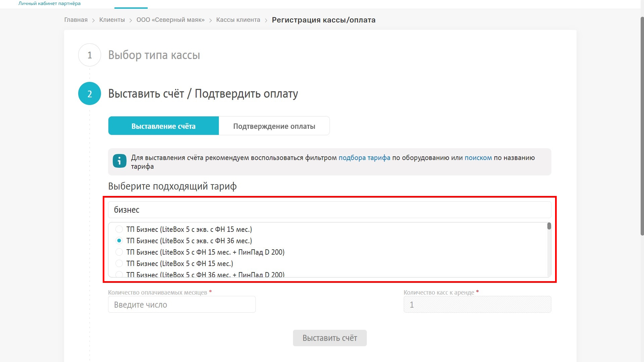Select tariff LiteBox 5 с экв. ФН 36 мес.
The height and width of the screenshot is (362, 644).
point(119,241)
